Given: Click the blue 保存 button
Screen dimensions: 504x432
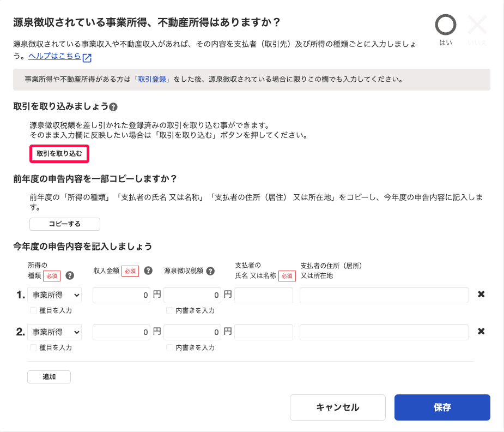Looking at the screenshot, I should (442, 407).
